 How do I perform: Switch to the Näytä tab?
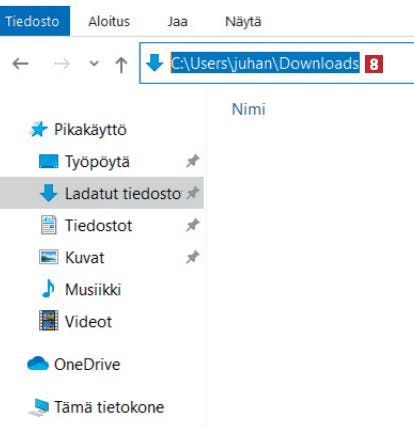[243, 22]
